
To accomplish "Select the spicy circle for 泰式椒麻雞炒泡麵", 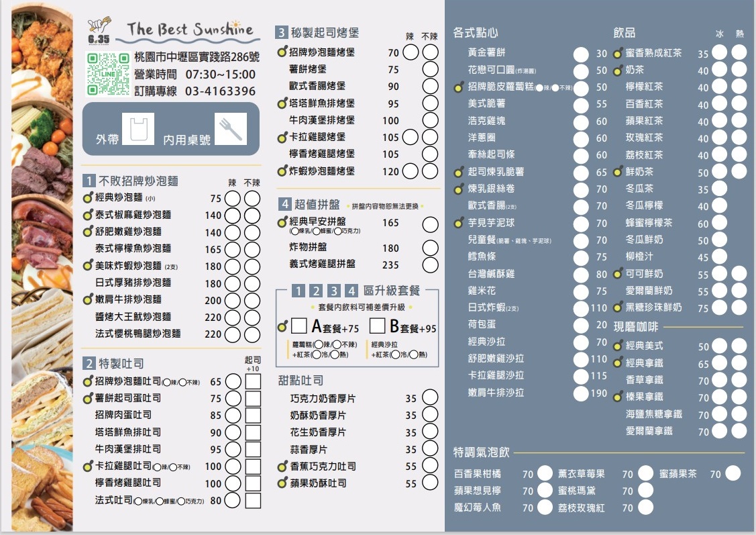I will click(x=232, y=215).
